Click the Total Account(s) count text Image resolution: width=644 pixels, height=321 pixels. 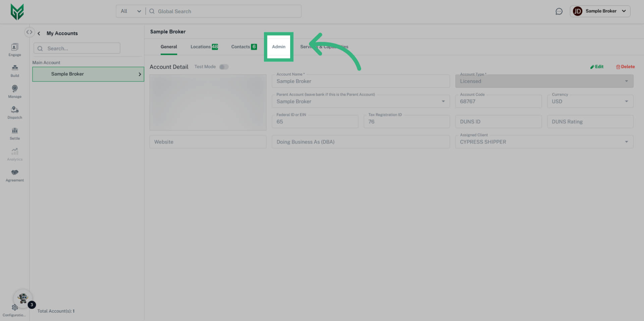click(56, 311)
